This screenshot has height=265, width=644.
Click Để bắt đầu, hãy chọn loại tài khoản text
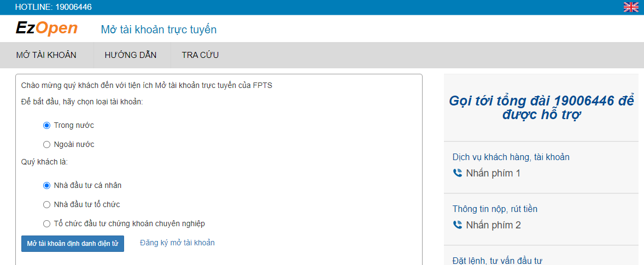[x=82, y=102]
